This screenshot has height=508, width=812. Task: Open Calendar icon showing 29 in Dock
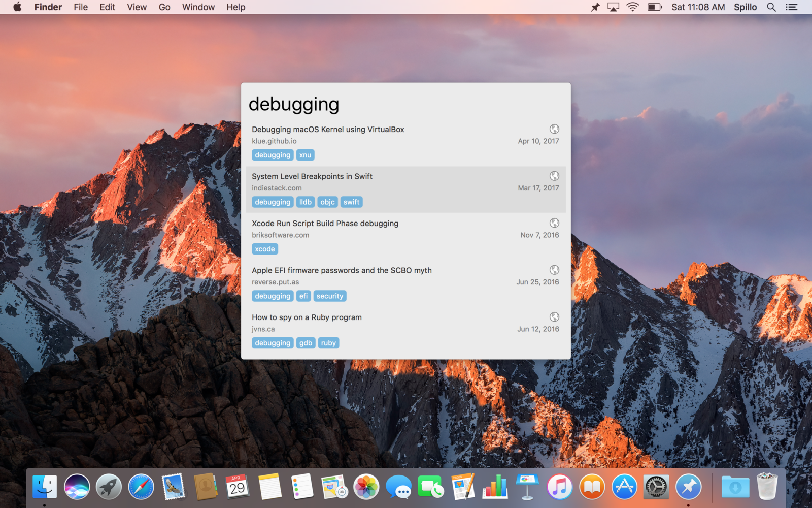coord(238,487)
